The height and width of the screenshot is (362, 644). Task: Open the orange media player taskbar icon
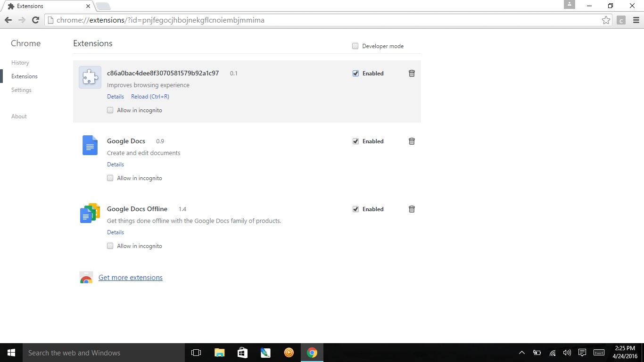[289, 353]
